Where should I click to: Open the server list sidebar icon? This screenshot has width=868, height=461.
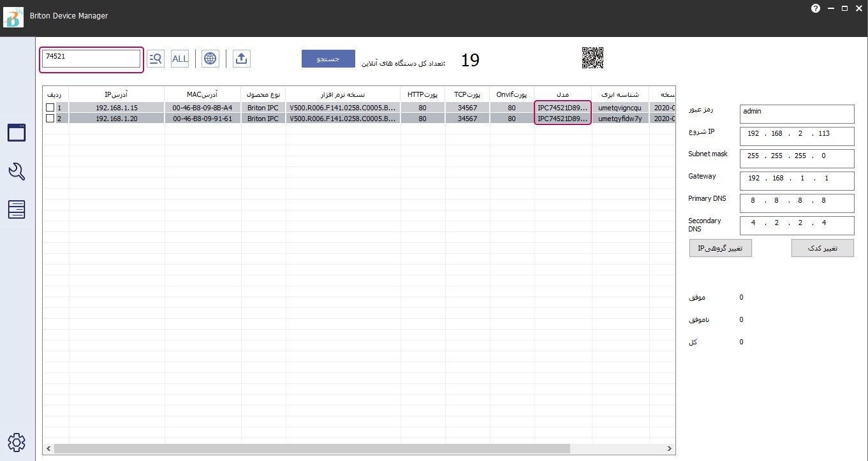tap(17, 209)
